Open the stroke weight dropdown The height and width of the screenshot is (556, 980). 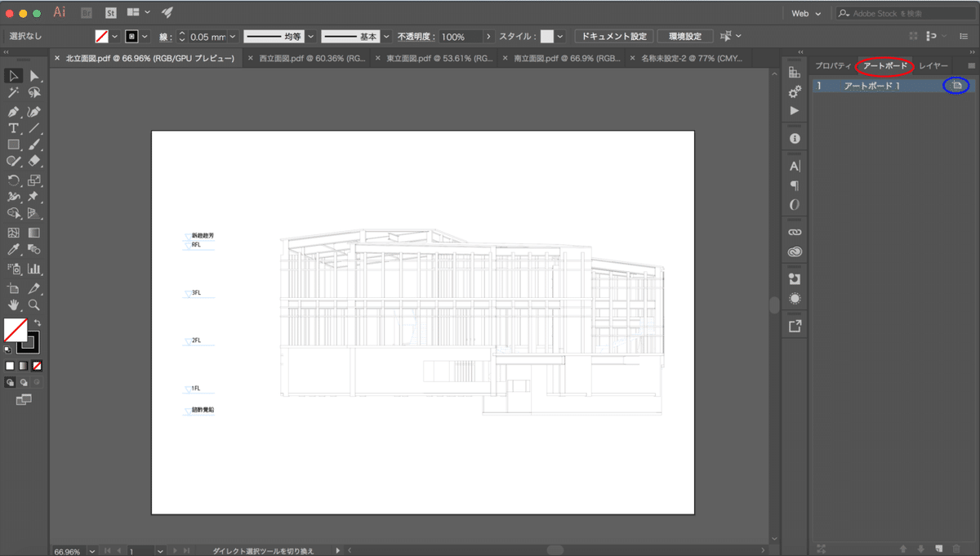pyautogui.click(x=233, y=37)
